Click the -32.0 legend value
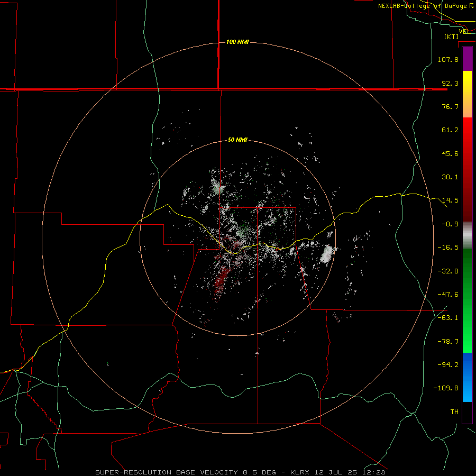Image resolution: width=476 pixels, height=476 pixels. click(448, 271)
